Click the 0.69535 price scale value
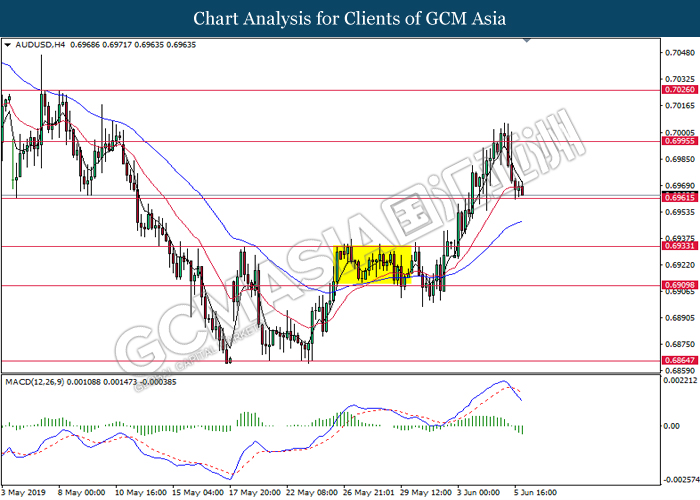Viewport: 700px width, 500px height. (680, 212)
